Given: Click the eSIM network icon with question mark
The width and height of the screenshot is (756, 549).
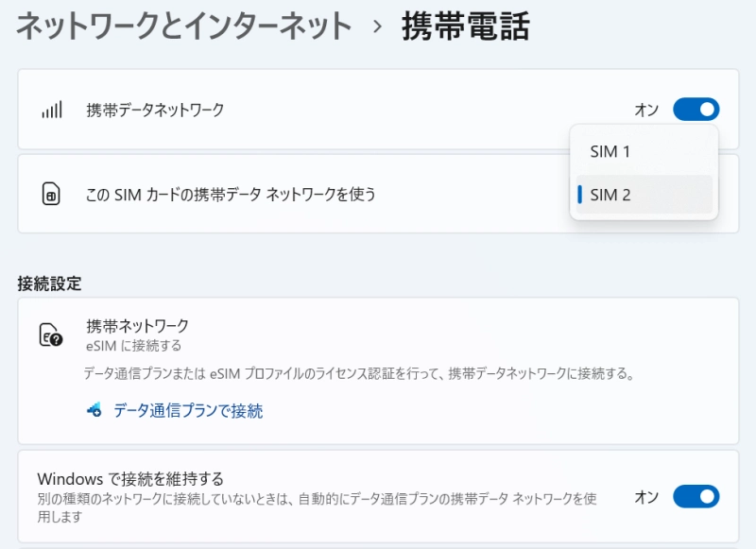Looking at the screenshot, I should click(x=51, y=334).
